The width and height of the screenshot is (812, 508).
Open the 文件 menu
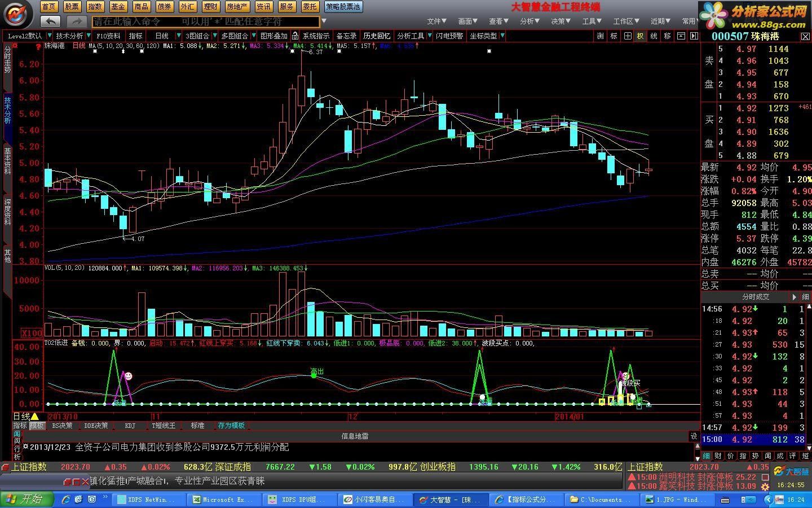click(x=436, y=21)
